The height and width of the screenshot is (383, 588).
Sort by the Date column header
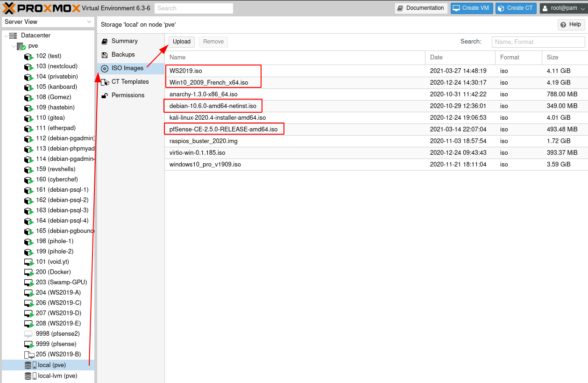point(460,58)
